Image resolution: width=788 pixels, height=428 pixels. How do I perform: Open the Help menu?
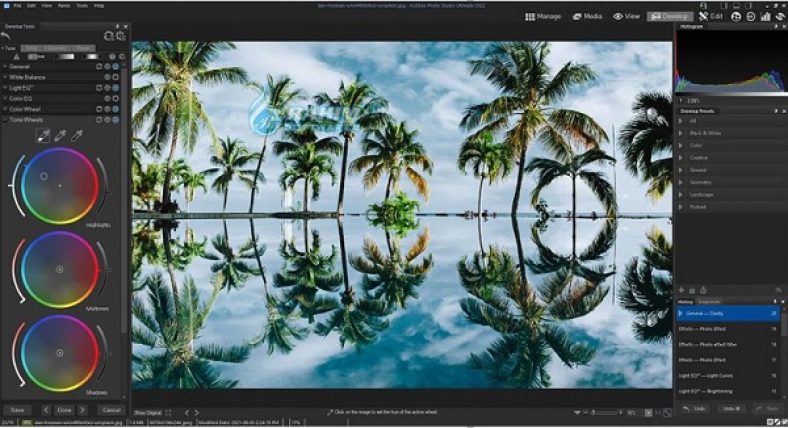click(x=99, y=6)
